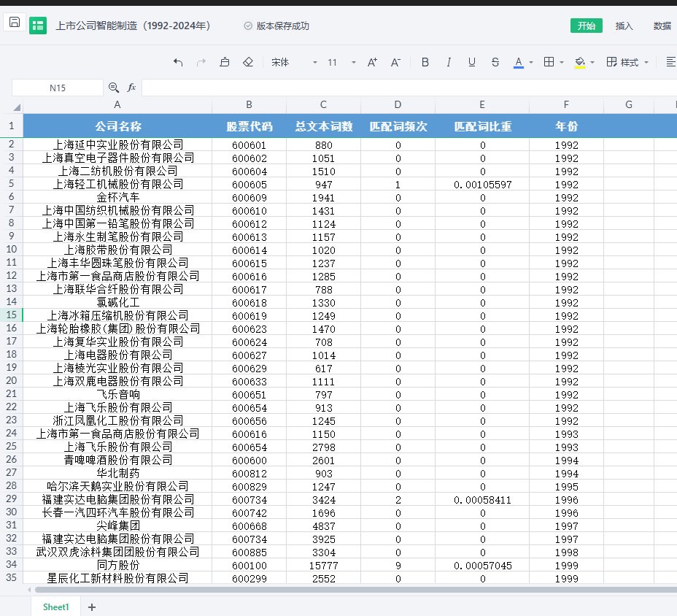Click the 匹配词比重 header cell

(482, 126)
